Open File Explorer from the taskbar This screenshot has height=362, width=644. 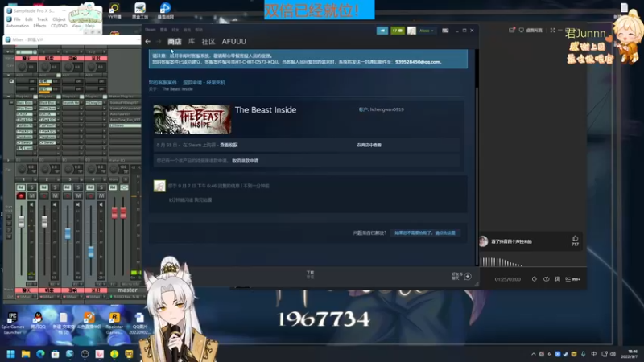pyautogui.click(x=26, y=354)
